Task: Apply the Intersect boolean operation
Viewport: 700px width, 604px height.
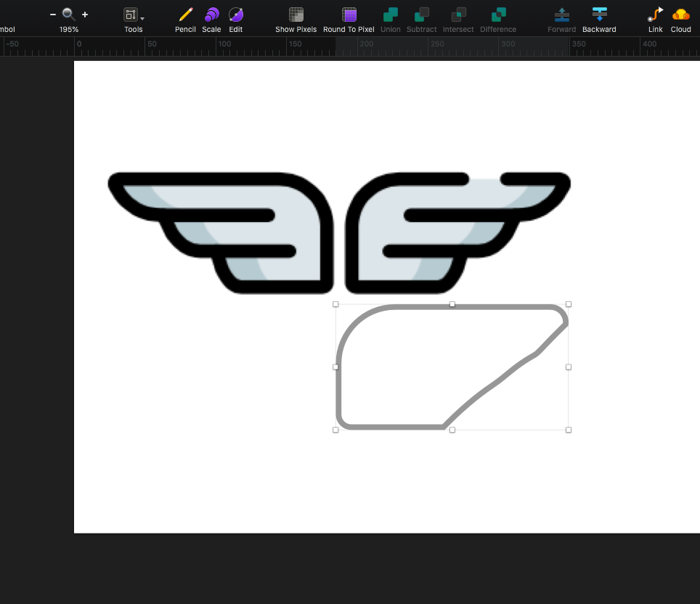Action: pos(458,15)
